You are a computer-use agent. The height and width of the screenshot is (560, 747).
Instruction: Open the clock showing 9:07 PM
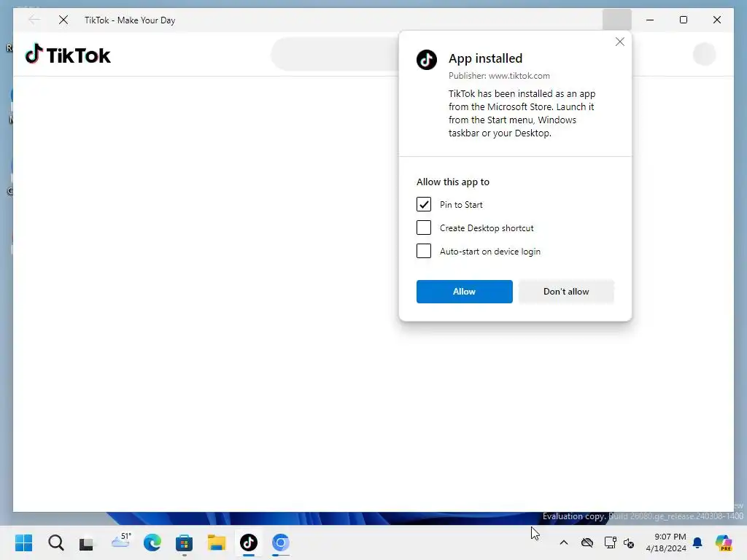(x=665, y=542)
